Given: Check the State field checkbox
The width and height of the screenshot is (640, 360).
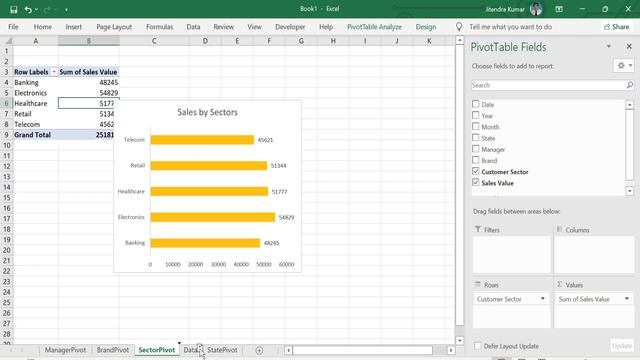Looking at the screenshot, I should point(476,138).
